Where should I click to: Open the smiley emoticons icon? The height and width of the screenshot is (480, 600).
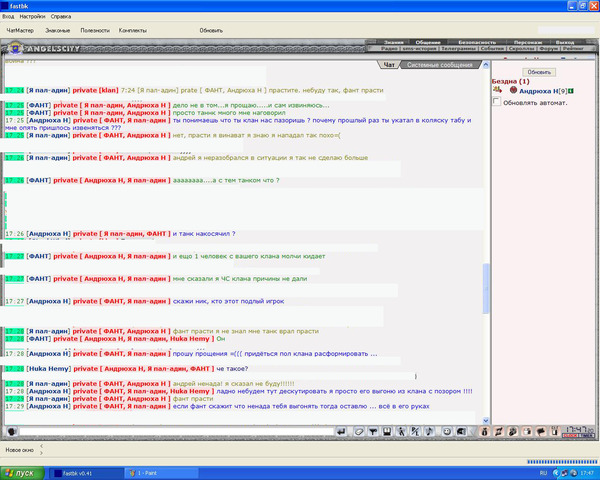[x=447, y=432]
